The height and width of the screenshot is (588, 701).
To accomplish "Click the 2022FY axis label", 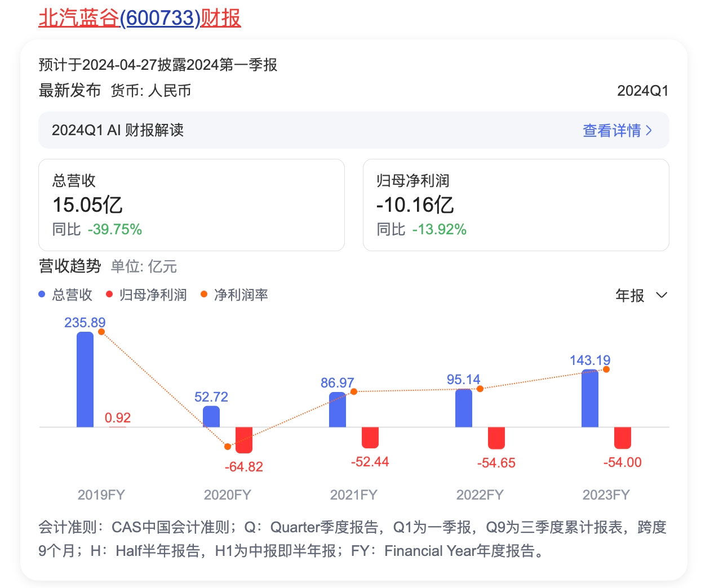I will [480, 495].
